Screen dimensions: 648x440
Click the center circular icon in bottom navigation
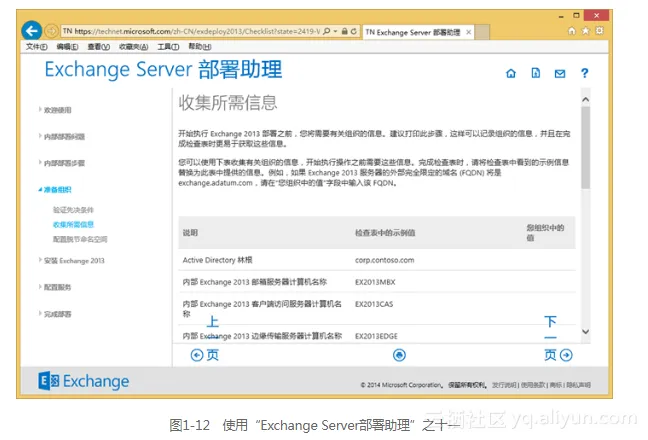[400, 355]
